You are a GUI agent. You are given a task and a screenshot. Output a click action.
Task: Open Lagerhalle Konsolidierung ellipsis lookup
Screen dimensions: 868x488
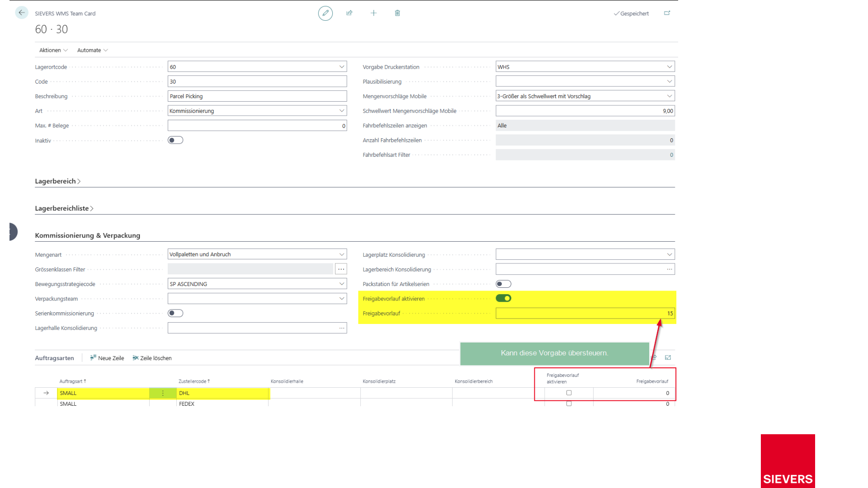(342, 328)
